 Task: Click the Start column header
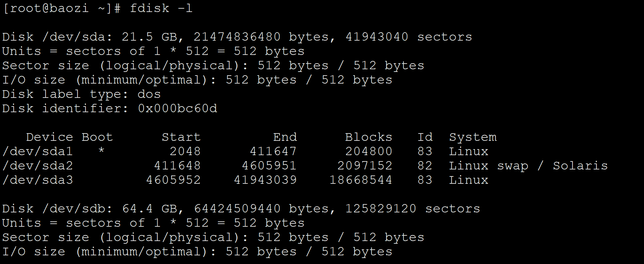[x=181, y=137]
